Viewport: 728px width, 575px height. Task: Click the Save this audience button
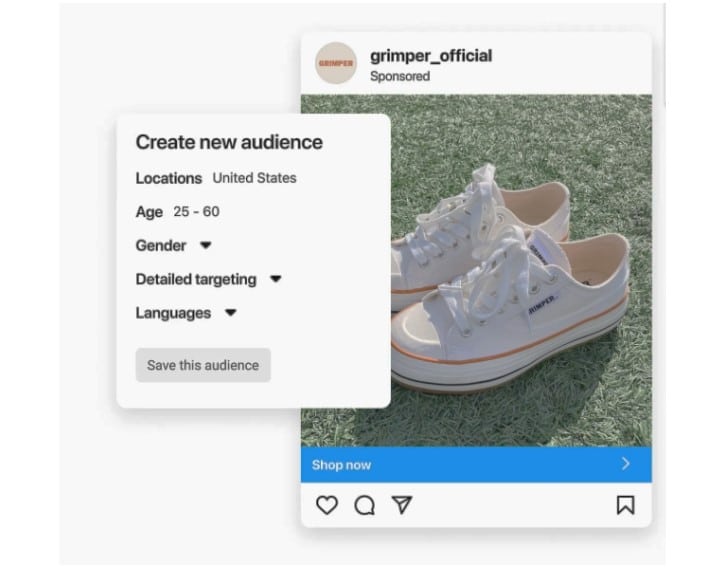click(203, 365)
